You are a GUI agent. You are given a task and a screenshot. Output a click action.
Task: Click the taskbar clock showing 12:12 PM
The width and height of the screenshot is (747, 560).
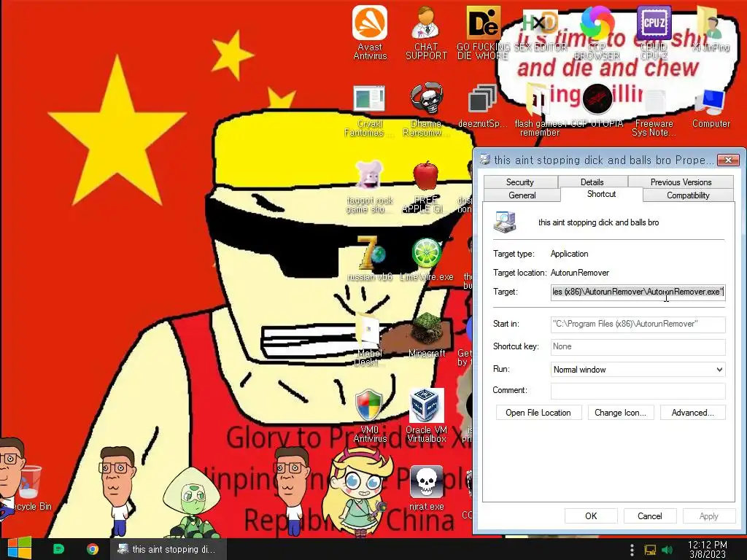point(708,549)
